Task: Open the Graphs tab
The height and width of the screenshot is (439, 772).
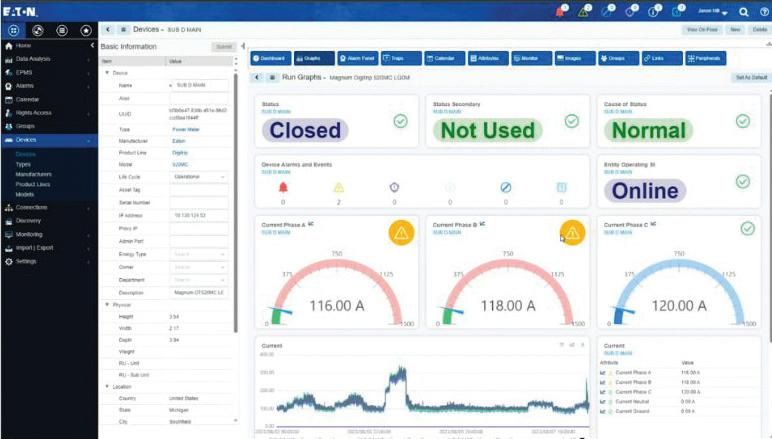Action: pos(314,58)
